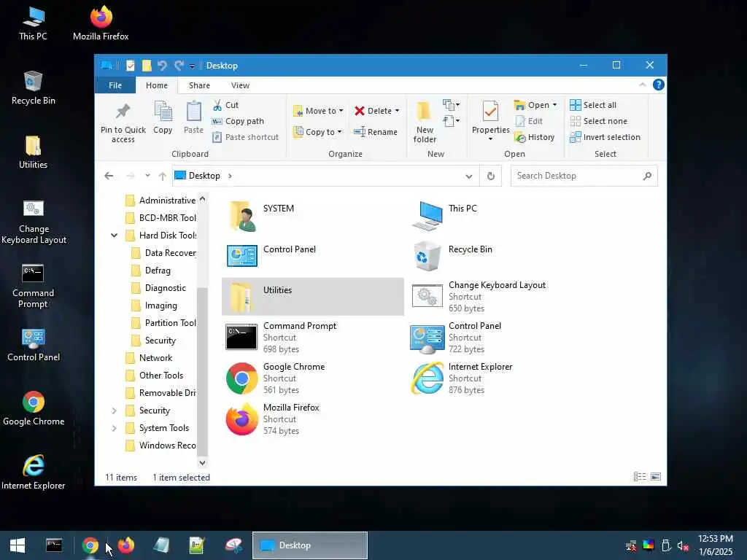Collapse the Hard Disk Tools tree node
Screen dimensions: 747x560
click(x=115, y=236)
